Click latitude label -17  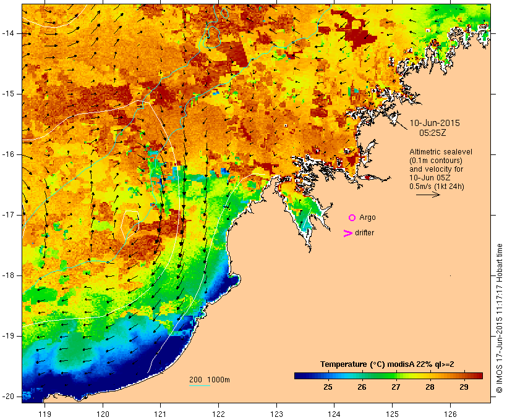point(8,215)
